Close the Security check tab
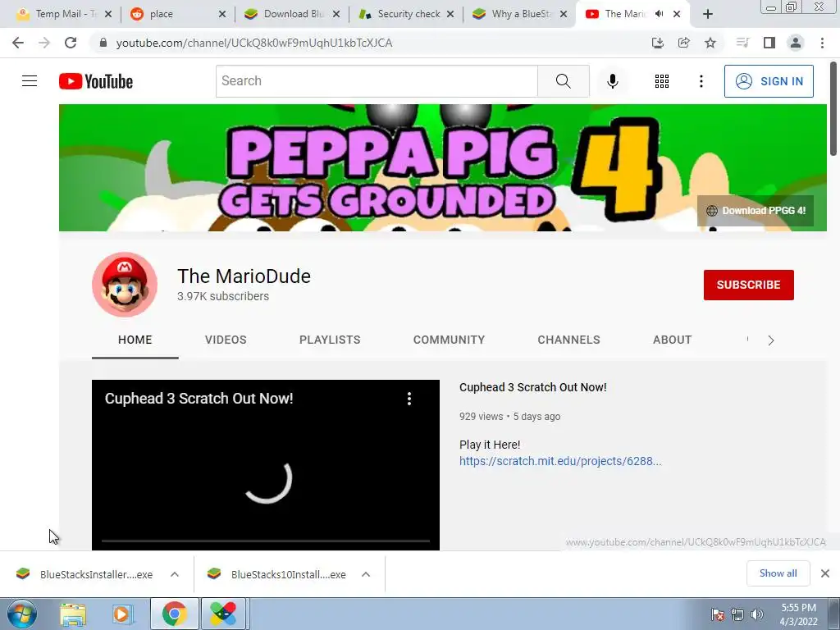840x630 pixels. pyautogui.click(x=450, y=15)
